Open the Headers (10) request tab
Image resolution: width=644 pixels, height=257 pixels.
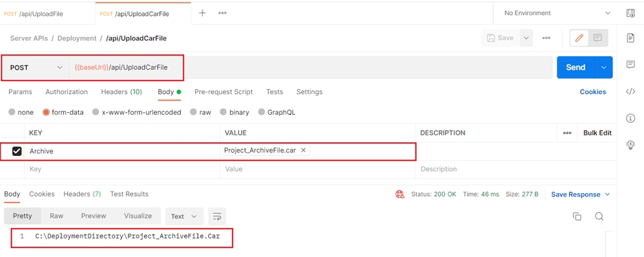coord(122,91)
